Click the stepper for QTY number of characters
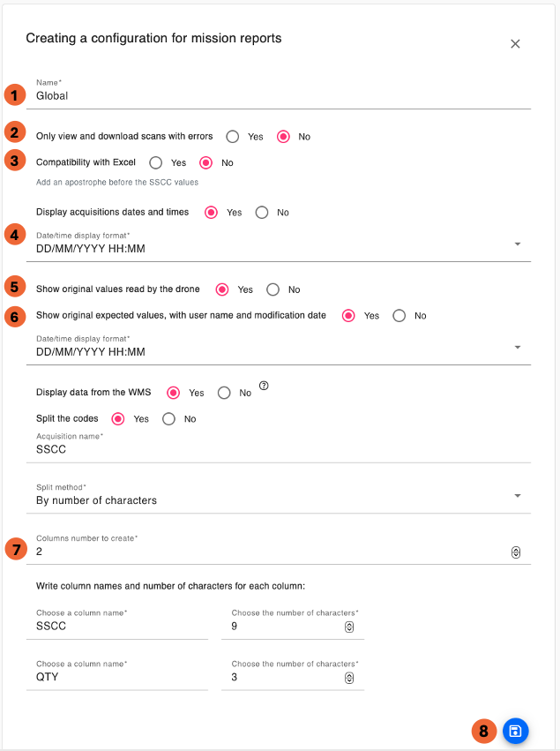 (x=349, y=678)
